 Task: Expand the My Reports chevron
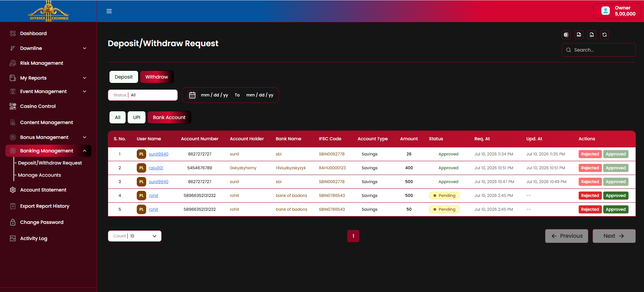pyautogui.click(x=85, y=78)
